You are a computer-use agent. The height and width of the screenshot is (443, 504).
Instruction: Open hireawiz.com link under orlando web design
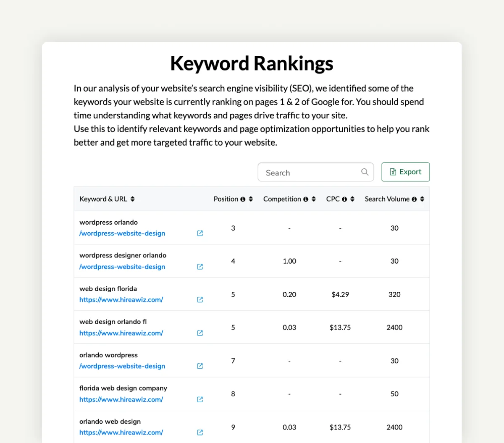click(x=121, y=433)
